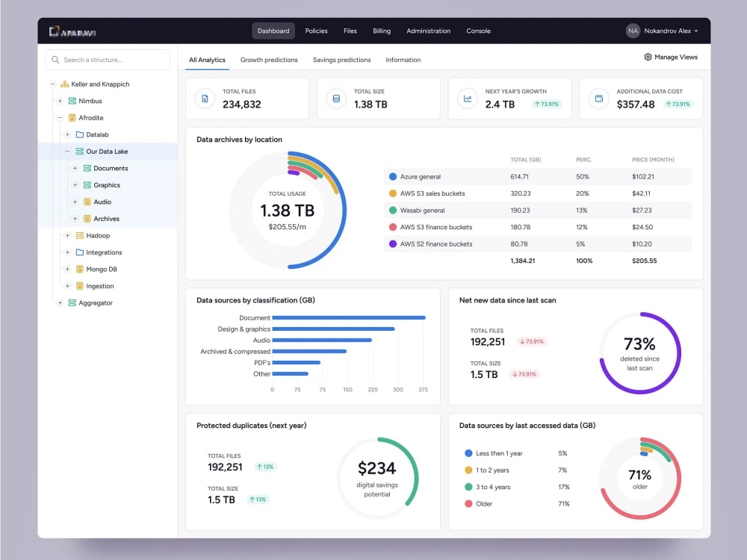Expand the Hadoop tree node
The height and width of the screenshot is (560, 747).
click(x=68, y=236)
